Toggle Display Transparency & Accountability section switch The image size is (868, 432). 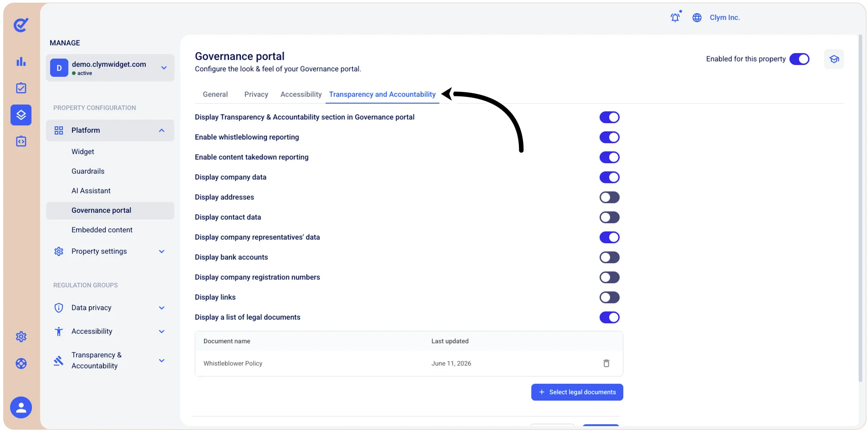pos(609,118)
